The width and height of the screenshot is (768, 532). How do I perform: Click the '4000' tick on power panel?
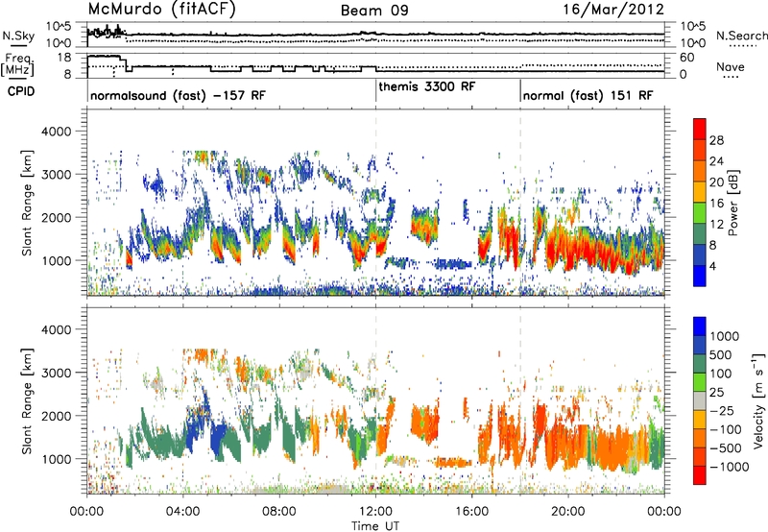56,132
